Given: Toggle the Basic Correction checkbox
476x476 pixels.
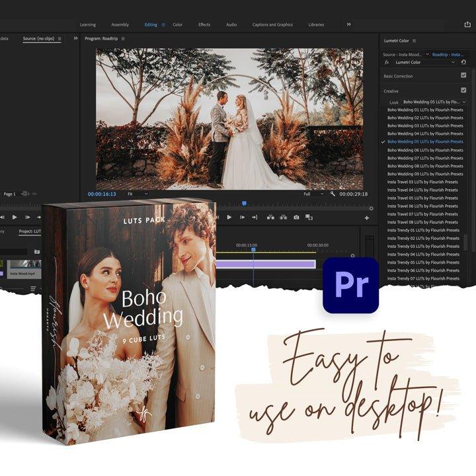Looking at the screenshot, I should point(463,75).
